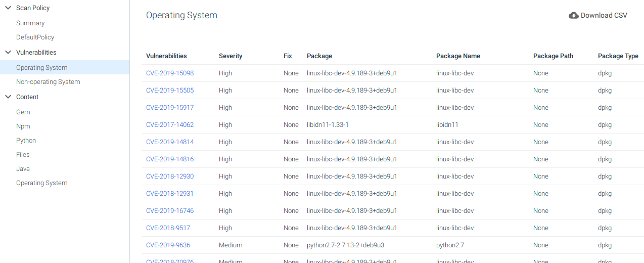Open DefaultPolicy in sidebar
The height and width of the screenshot is (263, 644).
point(35,37)
